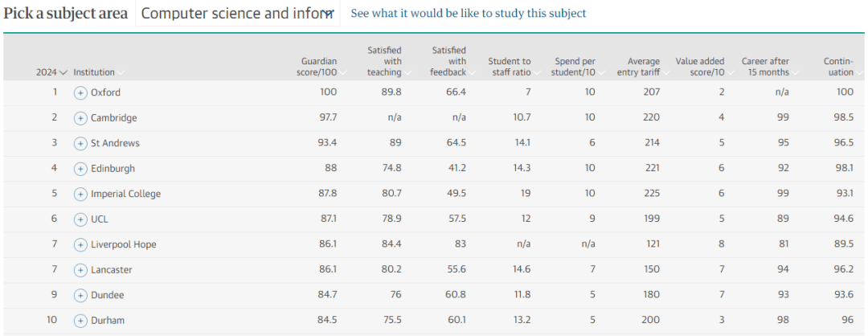Follow 'See what it would be like' link
This screenshot has width=868, height=336.
(469, 14)
